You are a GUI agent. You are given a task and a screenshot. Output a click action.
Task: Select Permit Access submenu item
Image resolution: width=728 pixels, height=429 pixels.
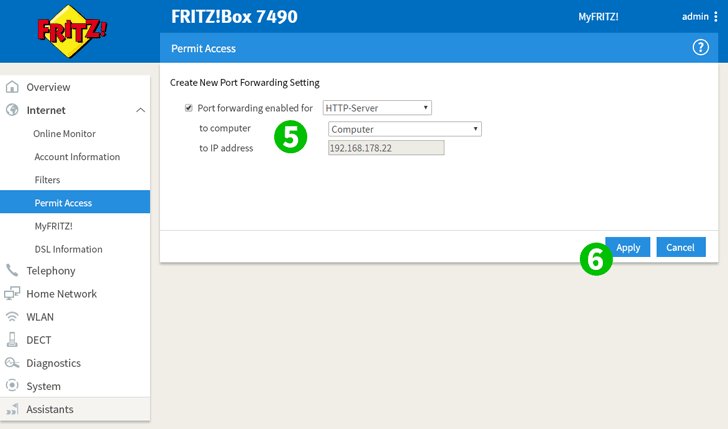tap(75, 202)
